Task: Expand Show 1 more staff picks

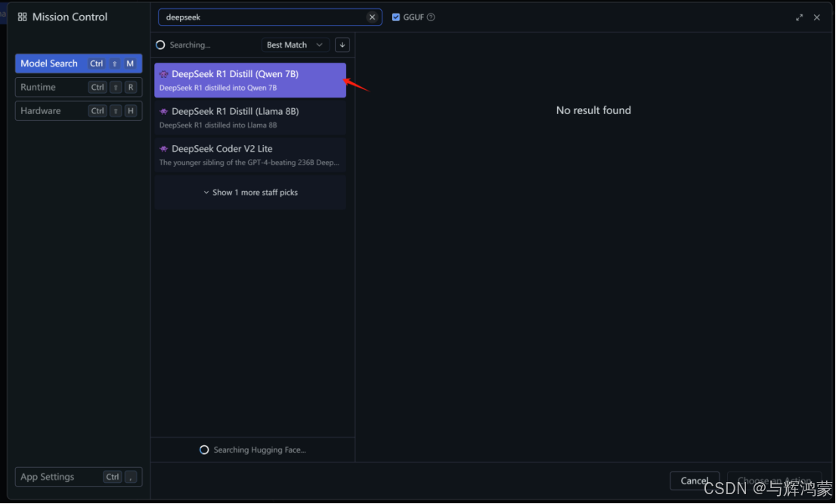Action: coord(250,193)
